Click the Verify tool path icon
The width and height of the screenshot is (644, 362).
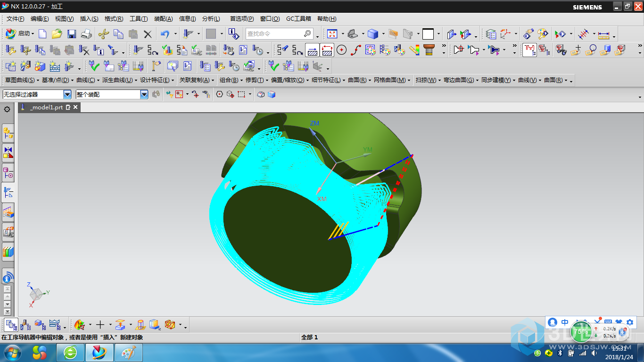167,49
